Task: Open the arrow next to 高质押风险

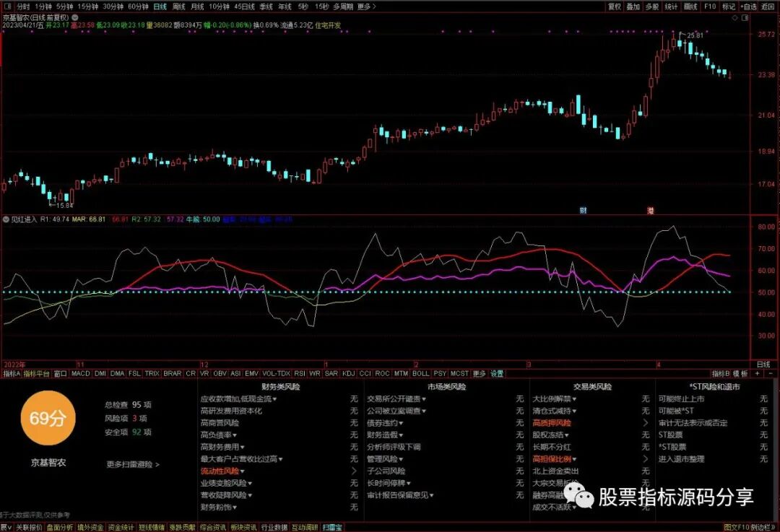Action: tap(646, 422)
